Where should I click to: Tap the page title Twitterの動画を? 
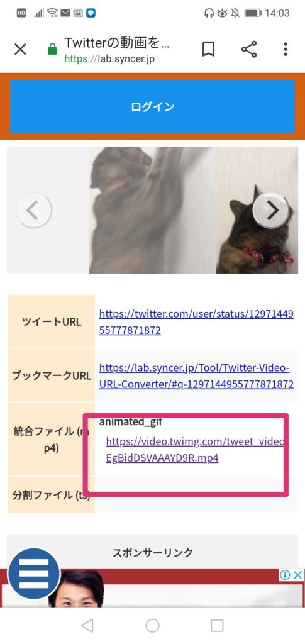(x=117, y=42)
